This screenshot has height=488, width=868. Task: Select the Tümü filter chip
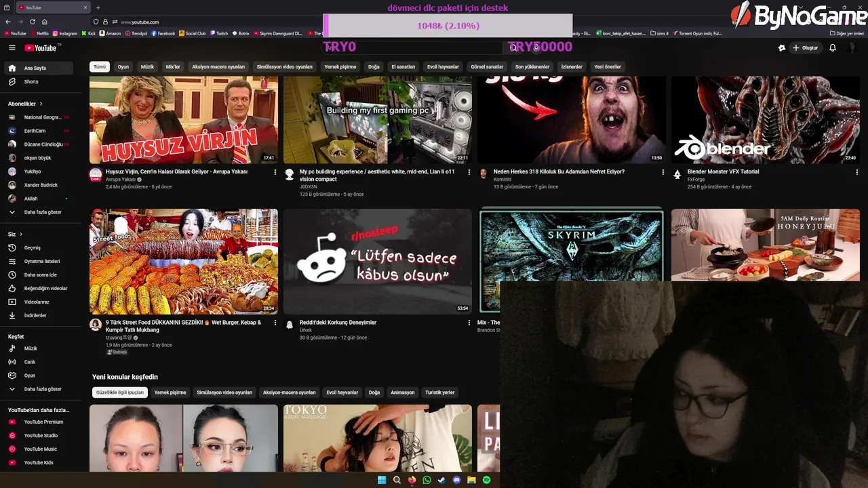100,66
